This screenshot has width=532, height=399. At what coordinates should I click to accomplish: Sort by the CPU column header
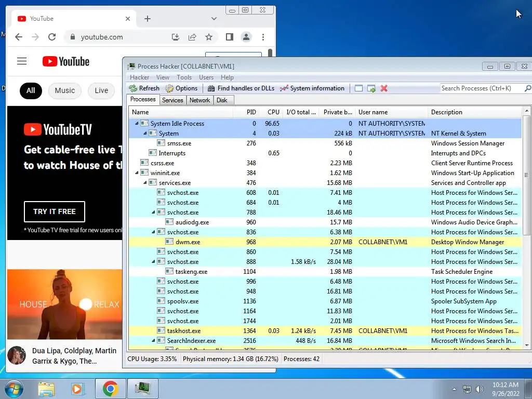click(x=271, y=112)
